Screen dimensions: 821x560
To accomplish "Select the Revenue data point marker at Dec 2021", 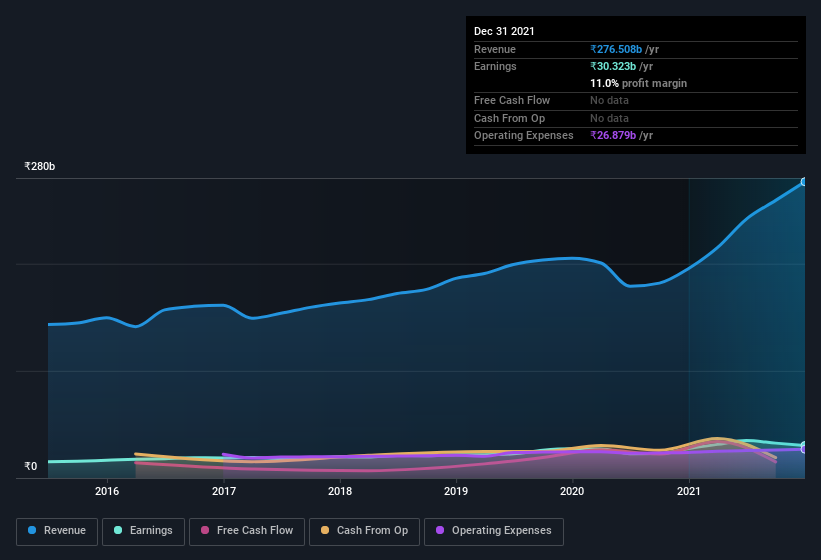I will (804, 182).
